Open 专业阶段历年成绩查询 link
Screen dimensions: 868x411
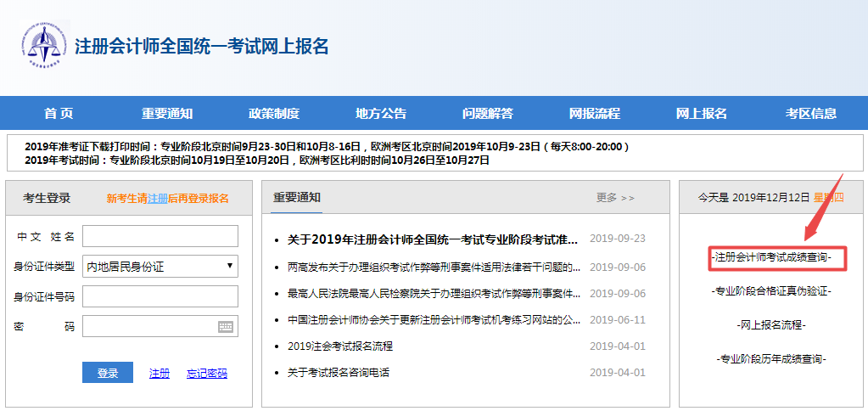click(771, 359)
